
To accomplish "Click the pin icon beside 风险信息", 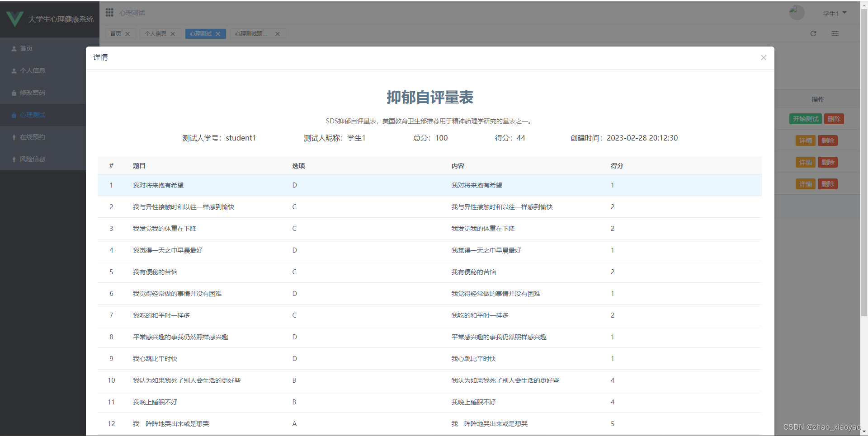I will 14,159.
